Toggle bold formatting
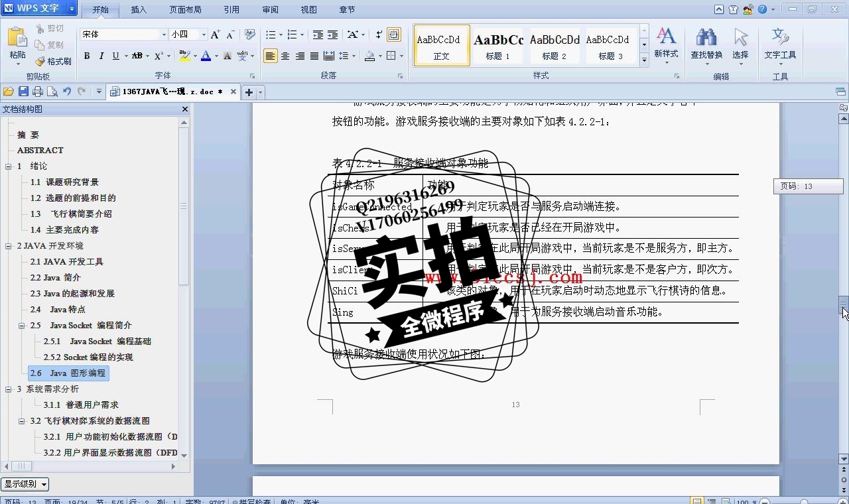This screenshot has height=504, width=849. click(x=87, y=56)
